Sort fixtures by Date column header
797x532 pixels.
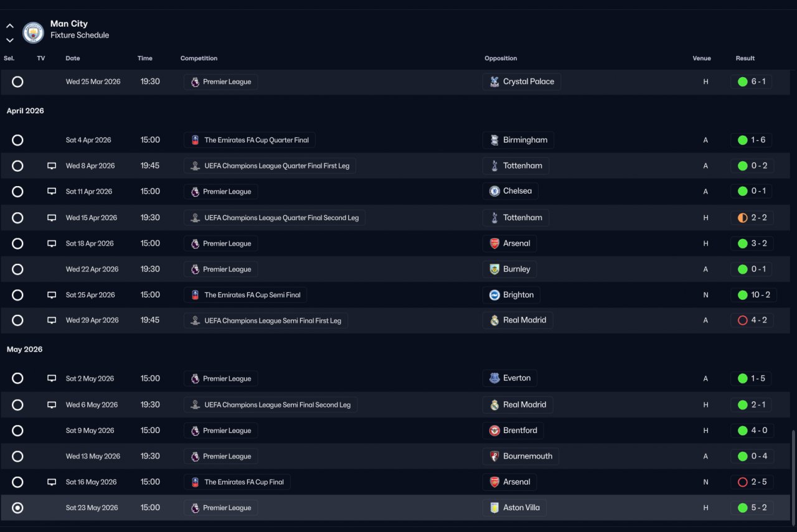pos(73,58)
